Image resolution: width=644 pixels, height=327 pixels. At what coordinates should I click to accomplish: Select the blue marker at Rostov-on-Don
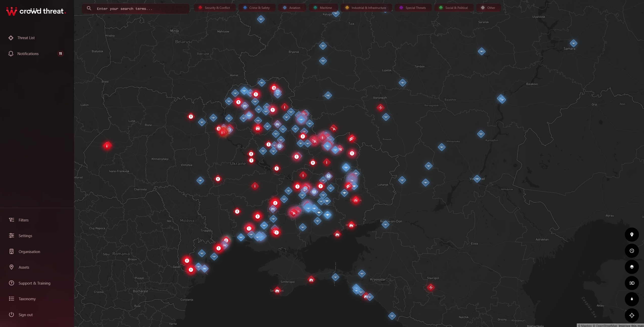[385, 224]
